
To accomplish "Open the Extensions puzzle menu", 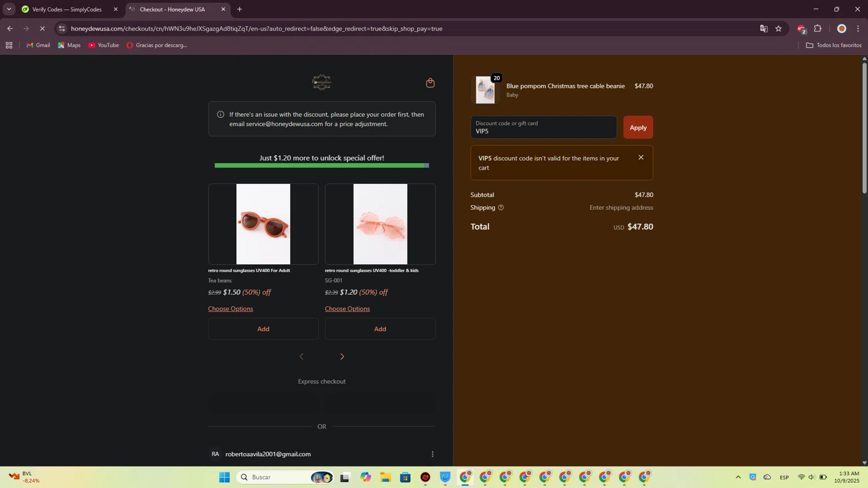I will pos(818,28).
